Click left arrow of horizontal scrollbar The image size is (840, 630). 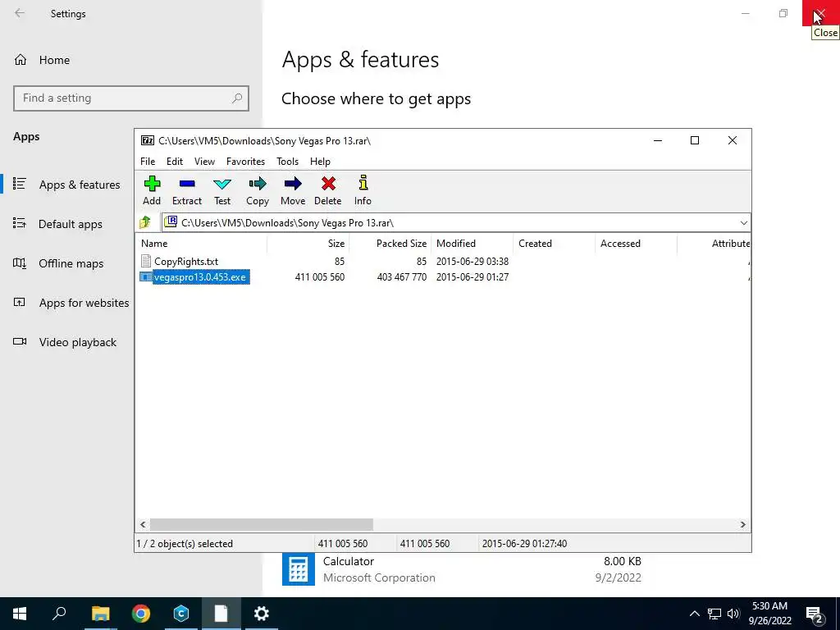143,524
